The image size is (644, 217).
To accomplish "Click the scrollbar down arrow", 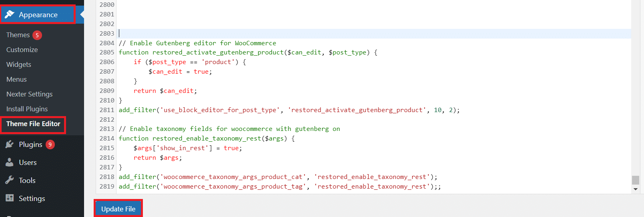I will (x=635, y=189).
